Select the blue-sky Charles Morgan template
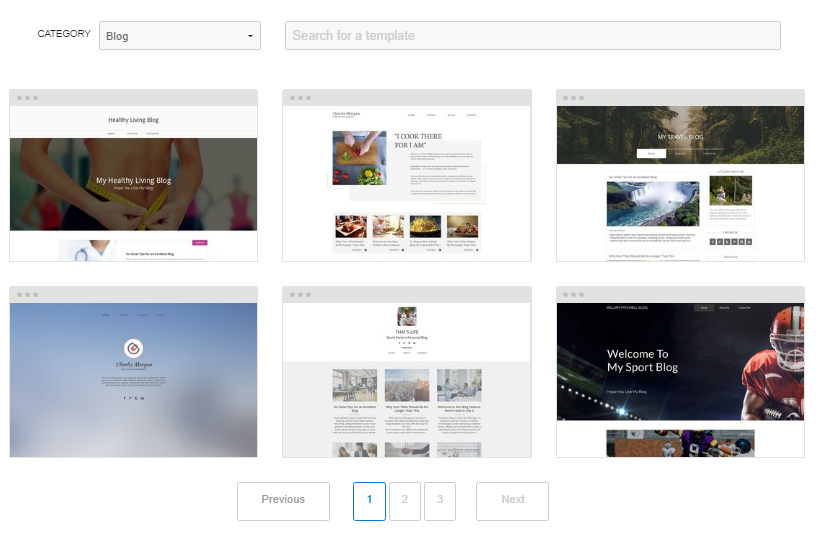Screen dimensions: 837x538 click(133, 372)
